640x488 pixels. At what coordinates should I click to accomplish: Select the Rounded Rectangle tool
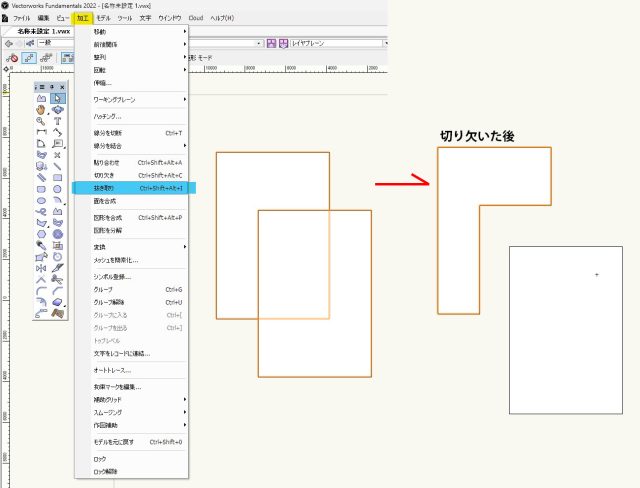(x=41, y=188)
